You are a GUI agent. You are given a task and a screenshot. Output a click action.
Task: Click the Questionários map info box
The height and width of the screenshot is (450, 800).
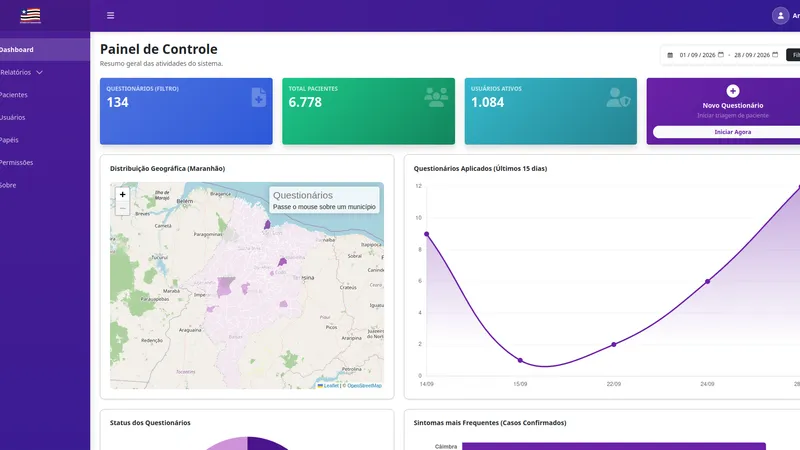click(324, 200)
